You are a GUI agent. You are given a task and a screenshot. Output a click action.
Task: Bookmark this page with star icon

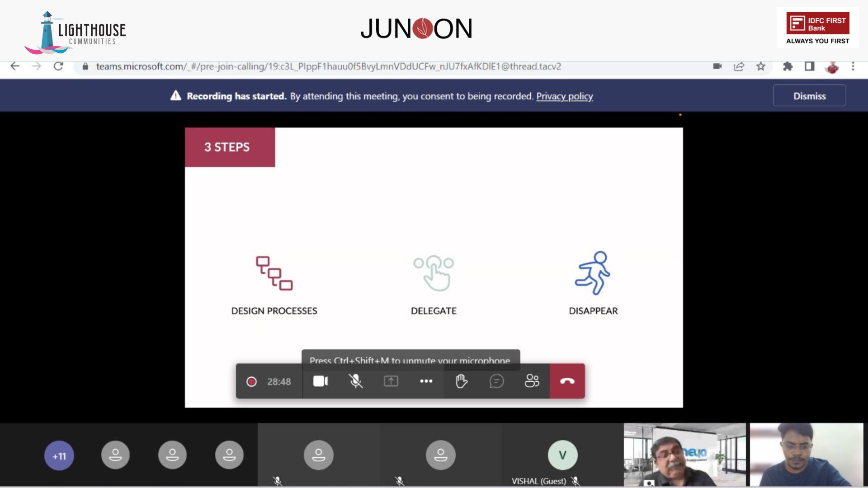click(761, 66)
